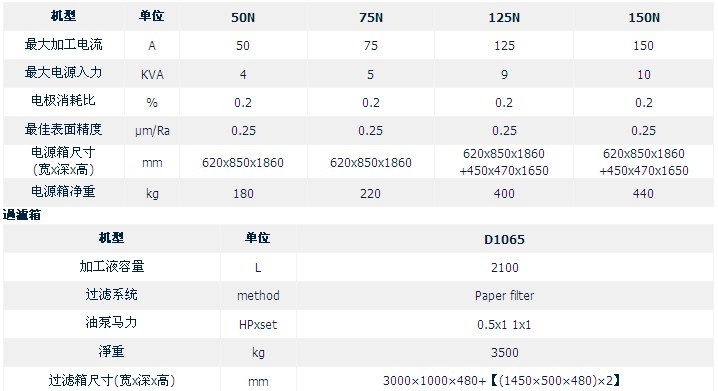Viewport: 718px width, 391px height.
Task: Click the 电源箱净重 row label
Action: pos(64,191)
